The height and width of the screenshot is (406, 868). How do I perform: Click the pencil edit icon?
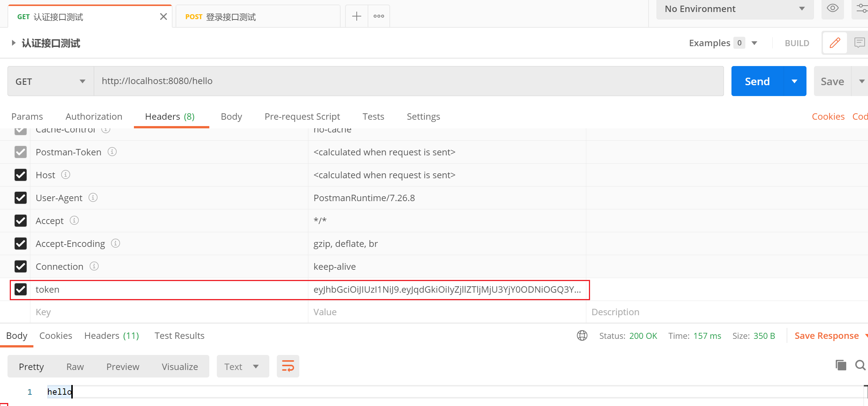click(x=835, y=43)
